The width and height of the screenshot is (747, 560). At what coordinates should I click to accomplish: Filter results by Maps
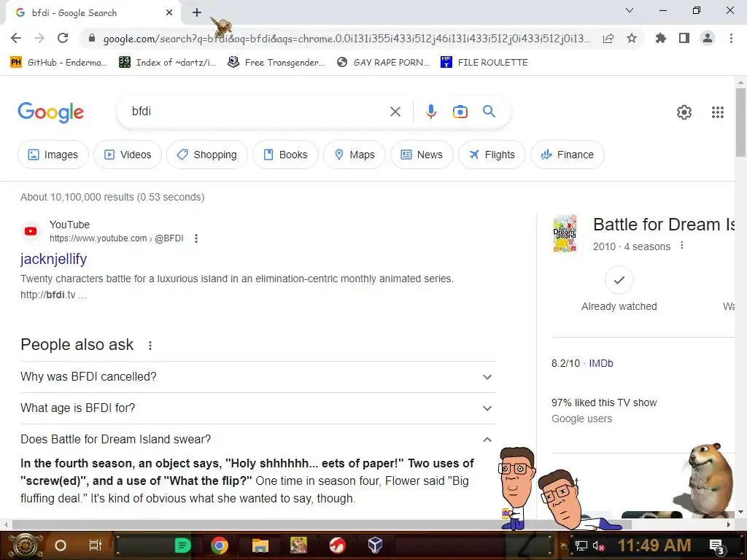355,155
